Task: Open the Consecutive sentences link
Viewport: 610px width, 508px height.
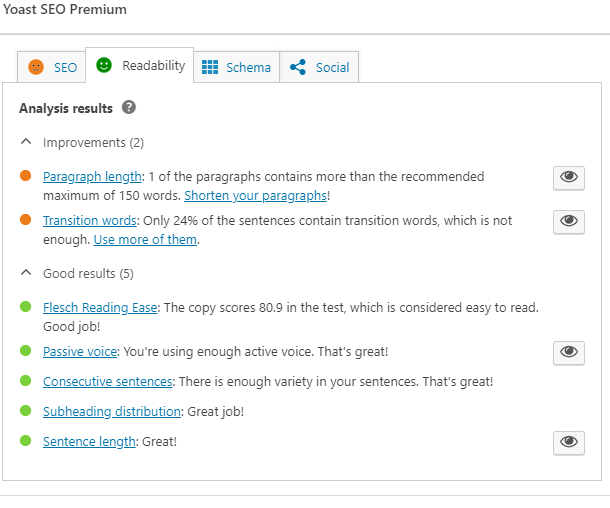Action: [107, 382]
